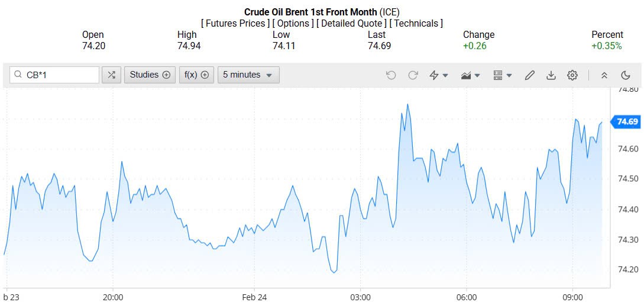The width and height of the screenshot is (644, 302).
Task: Open the chart type dropdown
Action: pyautogui.click(x=470, y=75)
